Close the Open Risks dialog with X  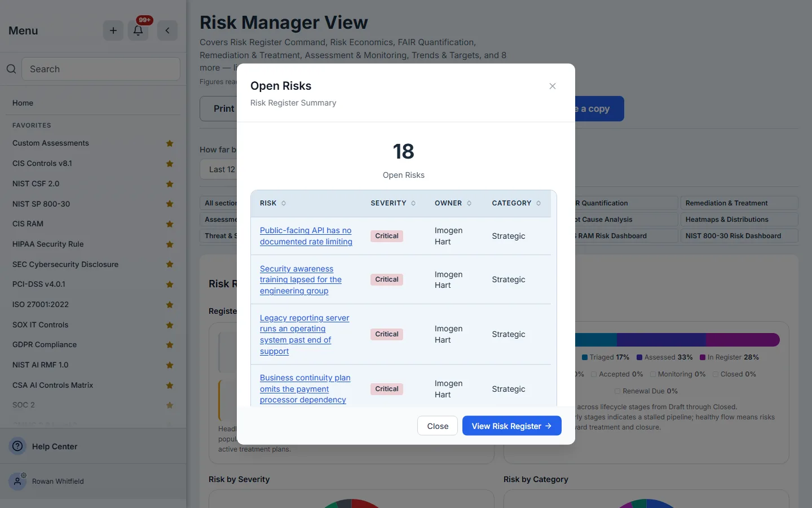553,86
